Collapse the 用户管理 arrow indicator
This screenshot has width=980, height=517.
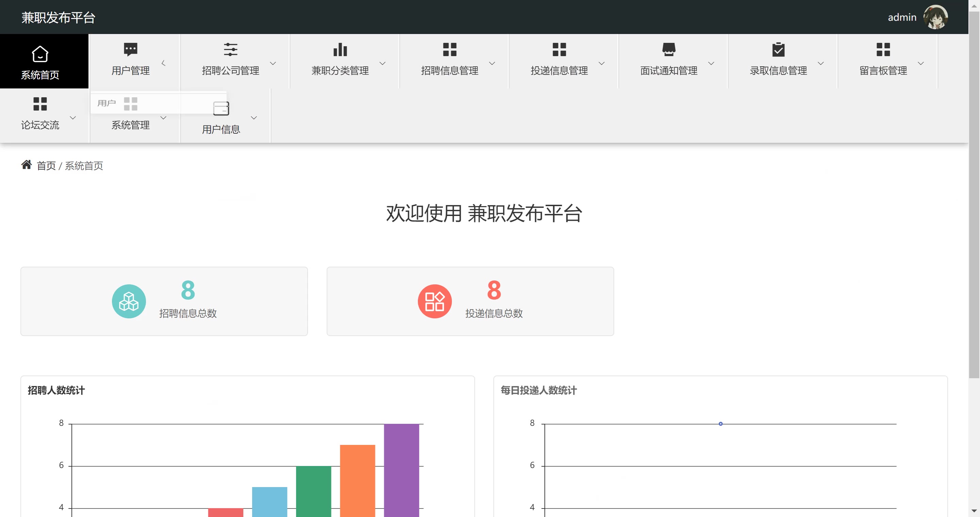tap(164, 63)
